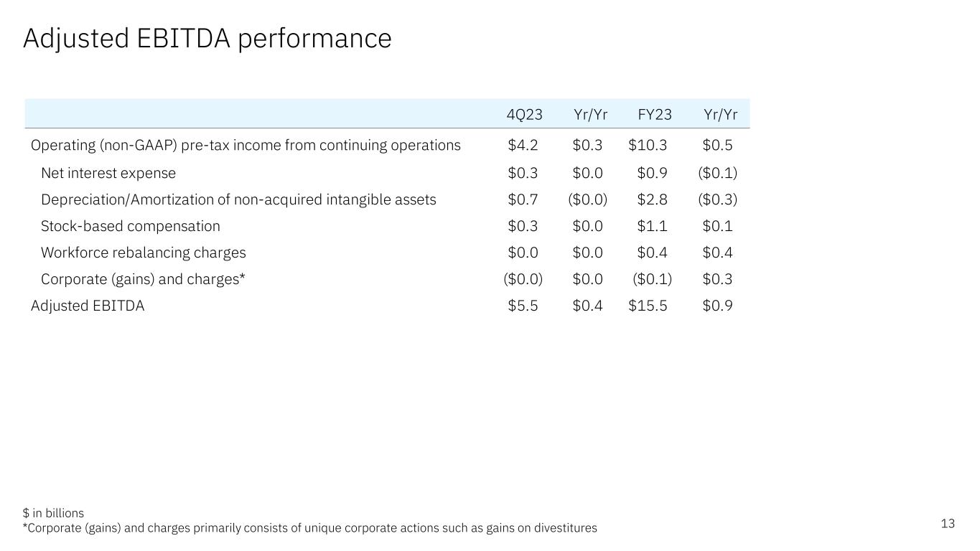The width and height of the screenshot is (980, 551).
Task: Click the Adjusted EBITDA row label in table
Action: tap(88, 306)
